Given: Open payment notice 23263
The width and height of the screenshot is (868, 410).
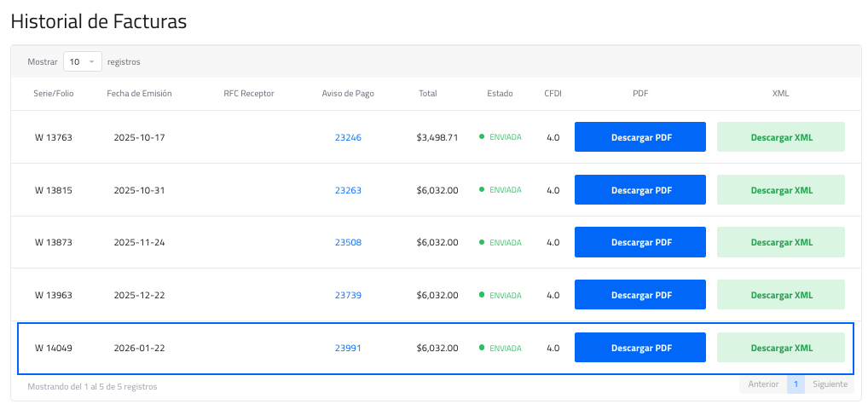Looking at the screenshot, I should tap(348, 190).
